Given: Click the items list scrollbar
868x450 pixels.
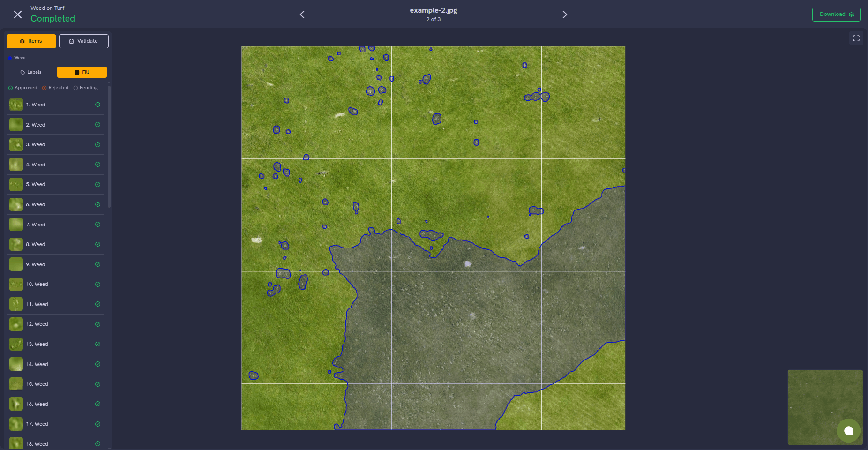Looking at the screenshot, I should tap(109, 146).
